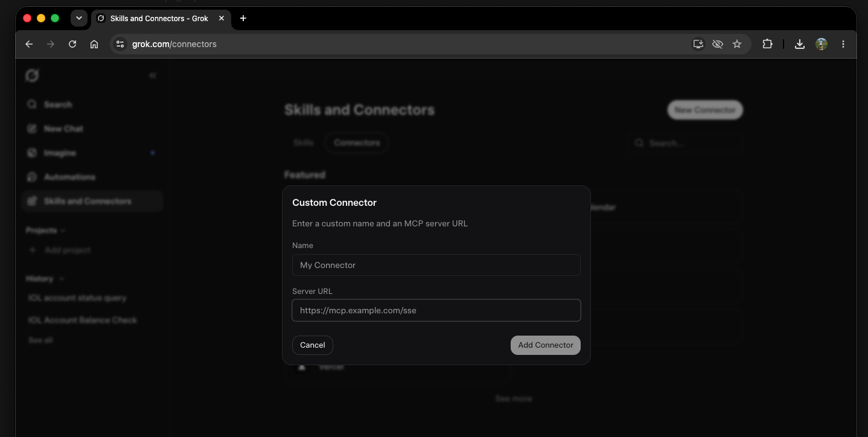Switch to the Connectors tab
Viewport: 868px width, 437px height.
(357, 143)
